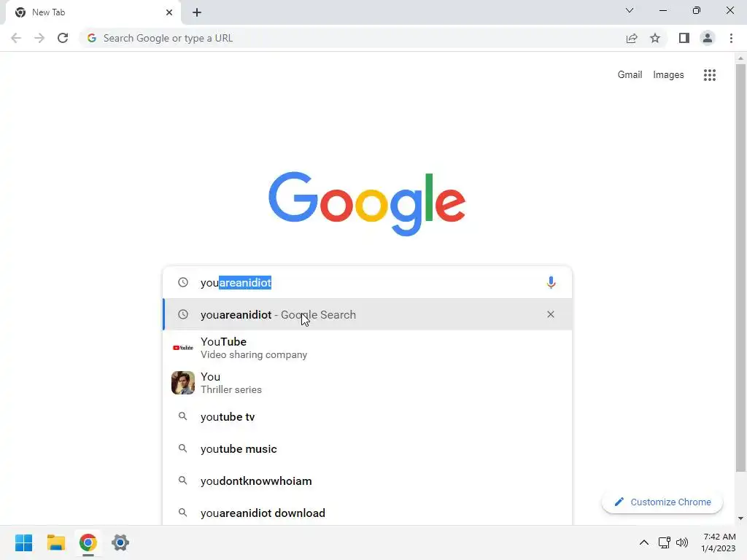Select the youtube tv suggestion
Image resolution: width=747 pixels, height=560 pixels.
pyautogui.click(x=368, y=416)
